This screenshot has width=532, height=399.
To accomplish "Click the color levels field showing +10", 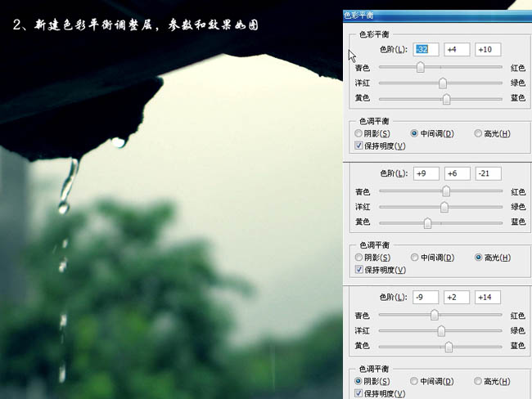I will (x=487, y=50).
